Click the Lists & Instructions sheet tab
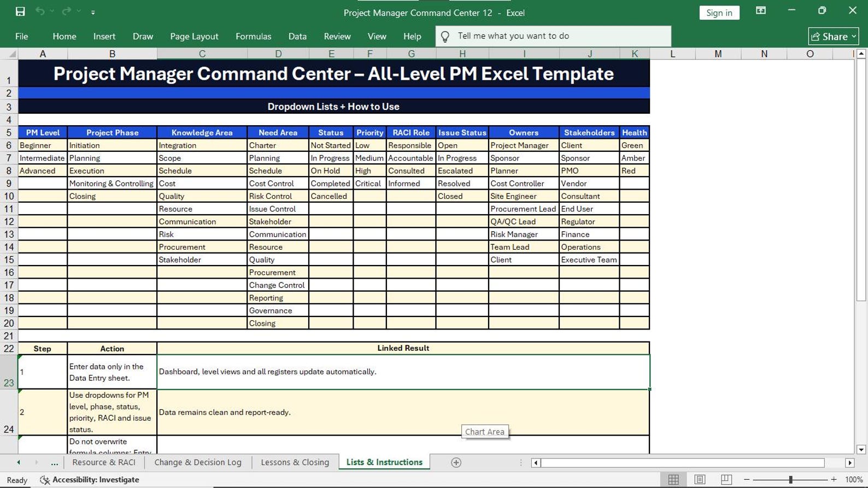The height and width of the screenshot is (488, 868). [x=384, y=462]
